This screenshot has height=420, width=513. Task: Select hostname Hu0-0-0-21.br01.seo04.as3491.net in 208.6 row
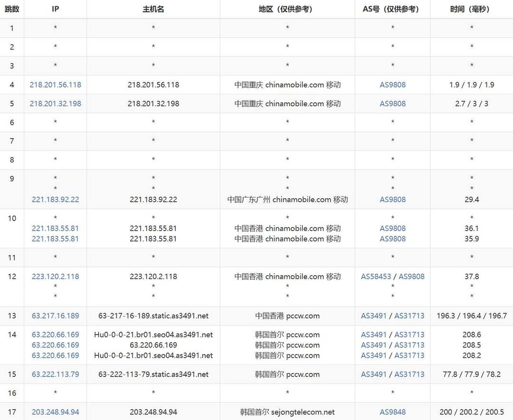tap(153, 335)
